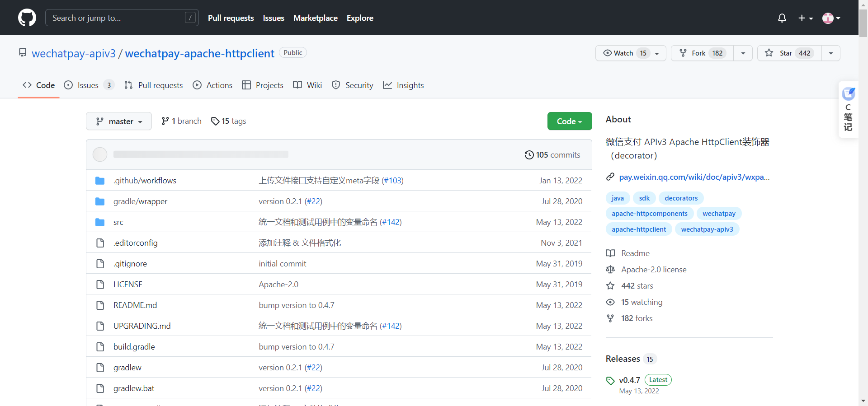Viewport: 868px width, 406px height.
Task: Open notifications bell
Action: point(782,18)
